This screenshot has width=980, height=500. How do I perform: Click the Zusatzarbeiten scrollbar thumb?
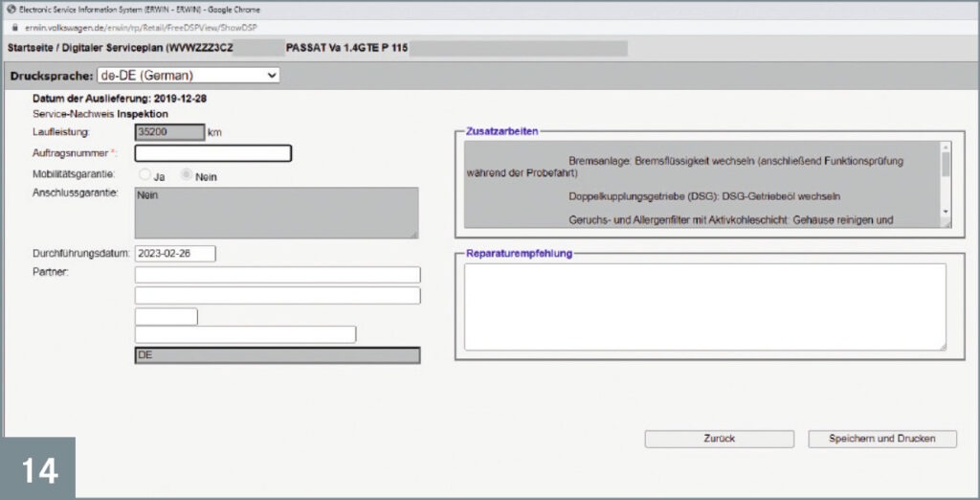[946, 166]
